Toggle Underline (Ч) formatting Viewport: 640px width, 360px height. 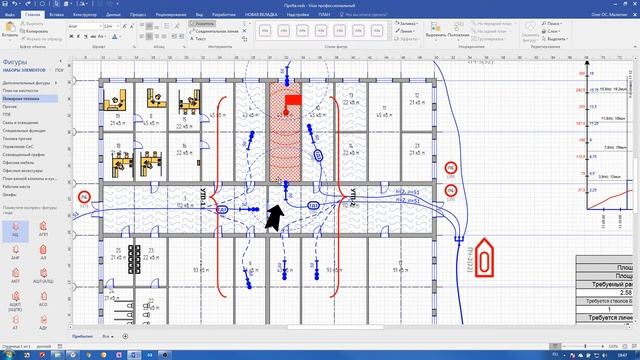[x=86, y=37]
